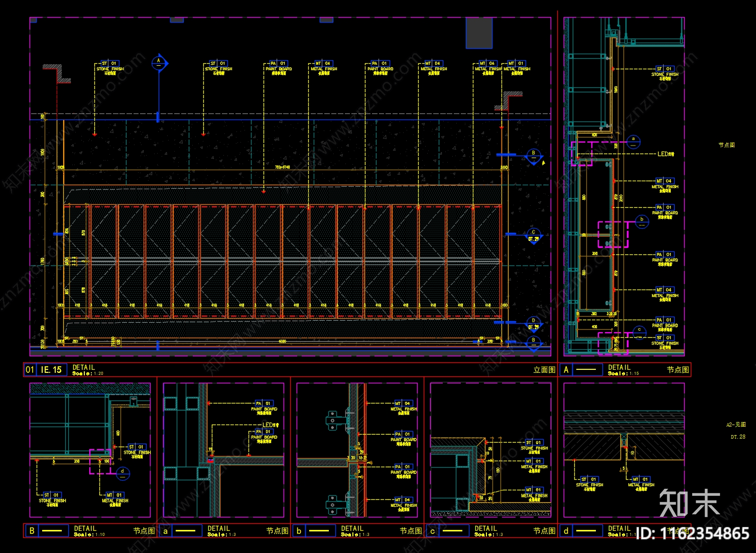
Task: Click the '01' drawing number in the title bar
Action: click(x=30, y=370)
